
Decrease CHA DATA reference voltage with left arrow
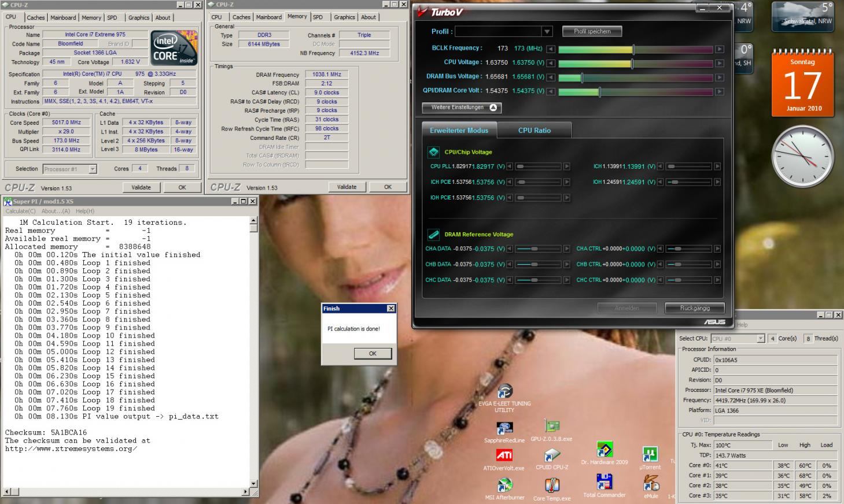point(510,249)
